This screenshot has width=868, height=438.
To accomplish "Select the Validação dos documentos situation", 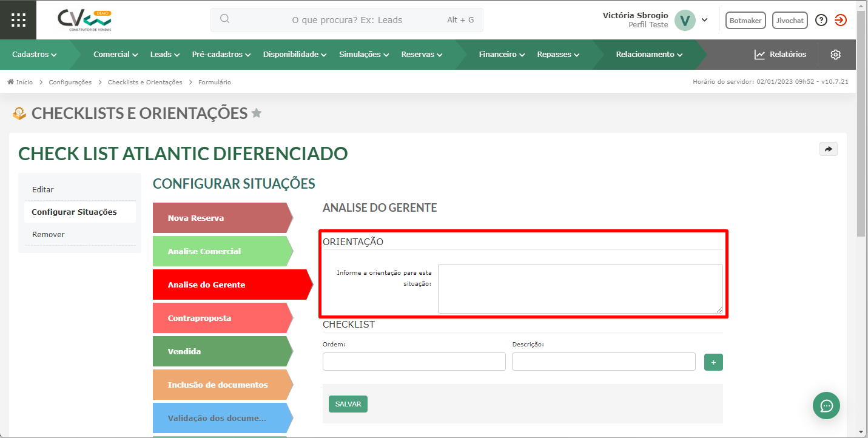I will point(223,418).
